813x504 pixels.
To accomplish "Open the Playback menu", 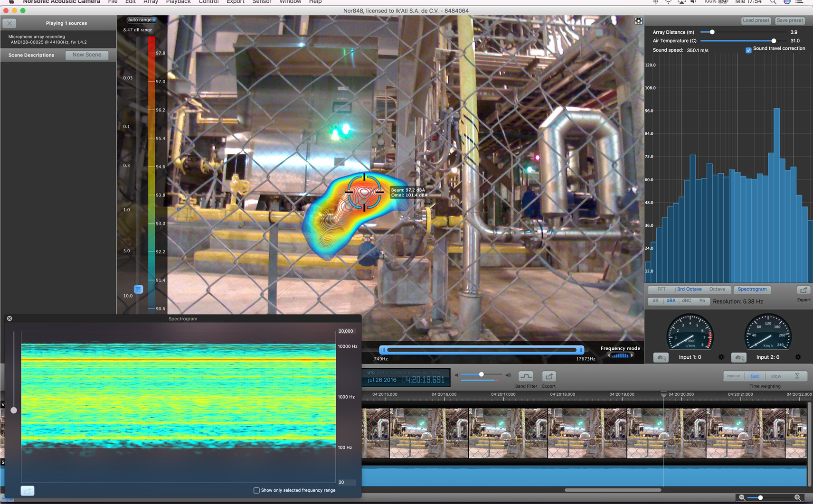I will click(x=178, y=2).
